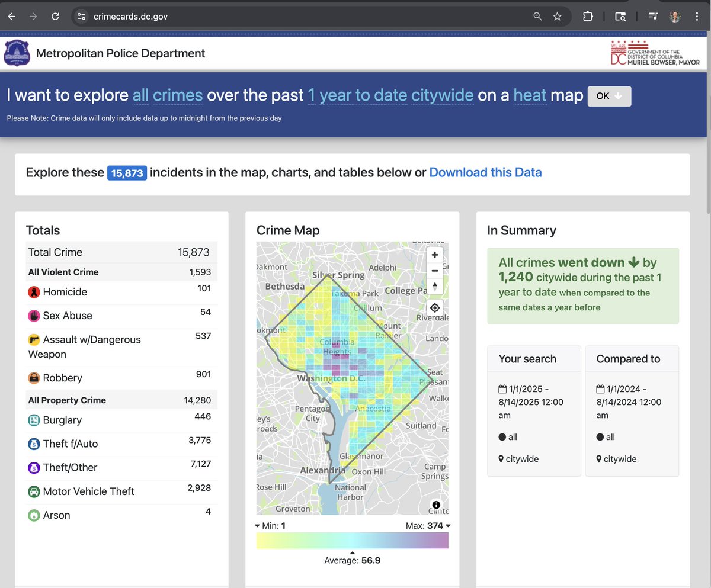Click the Total Crime row
The width and height of the screenshot is (711, 588).
pos(121,252)
